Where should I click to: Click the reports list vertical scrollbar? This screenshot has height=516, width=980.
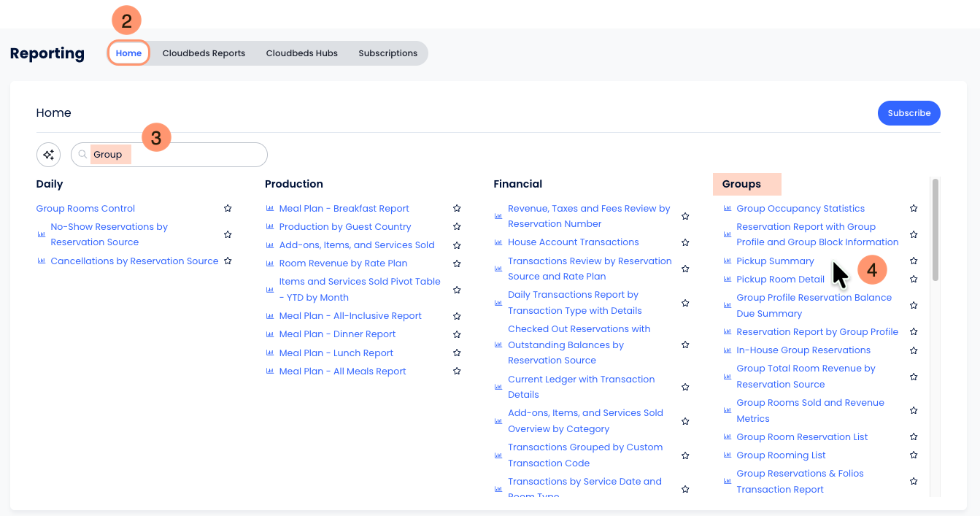point(935,229)
